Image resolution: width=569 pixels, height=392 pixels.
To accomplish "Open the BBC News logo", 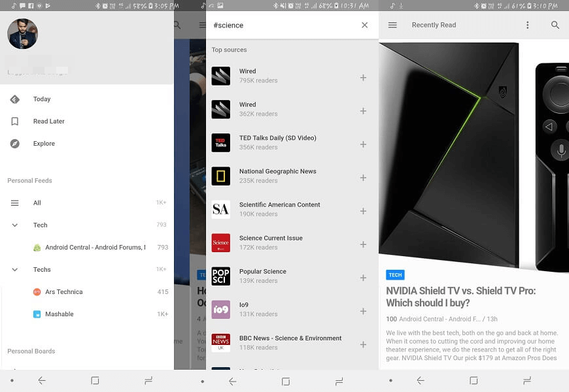I will [220, 343].
